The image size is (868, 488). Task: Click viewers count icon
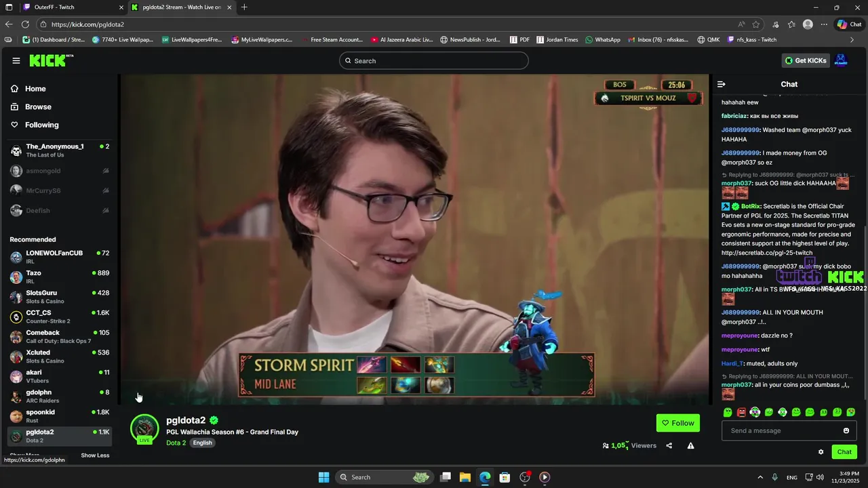coord(606,445)
